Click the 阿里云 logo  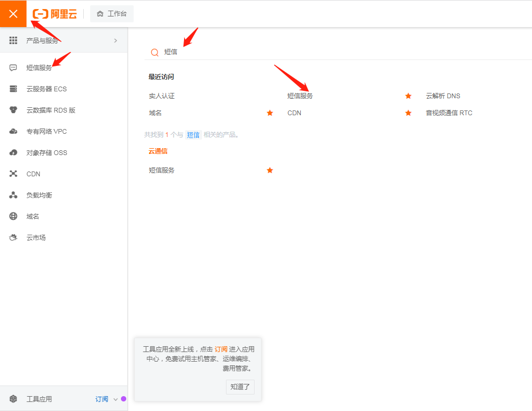pyautogui.click(x=55, y=14)
